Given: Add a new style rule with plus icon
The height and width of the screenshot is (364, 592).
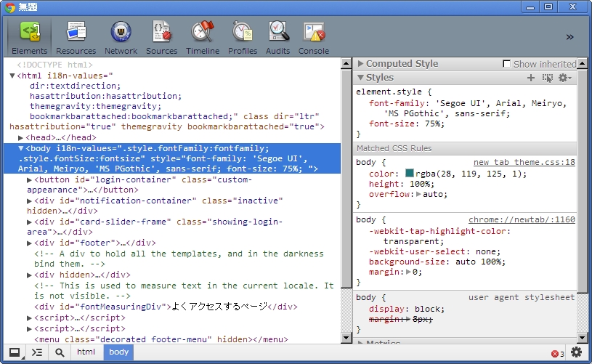Looking at the screenshot, I should pyautogui.click(x=531, y=78).
